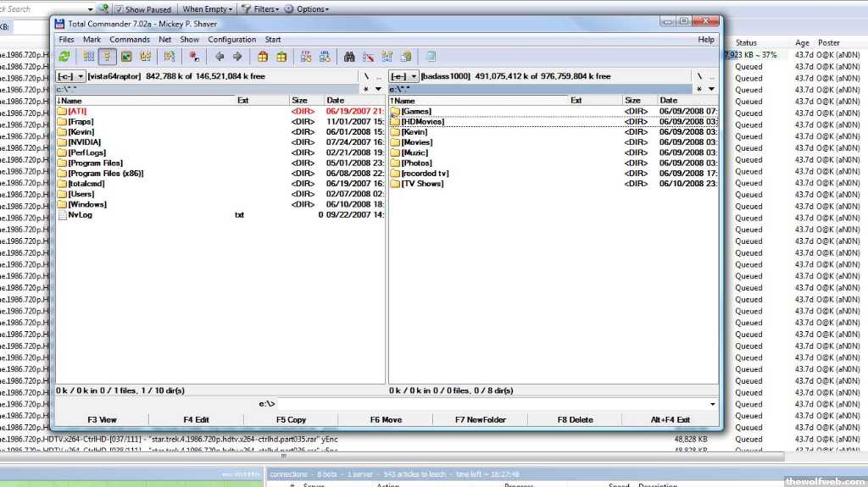The width and height of the screenshot is (868, 487).
Task: Go back with the left arrow icon
Action: pos(220,57)
